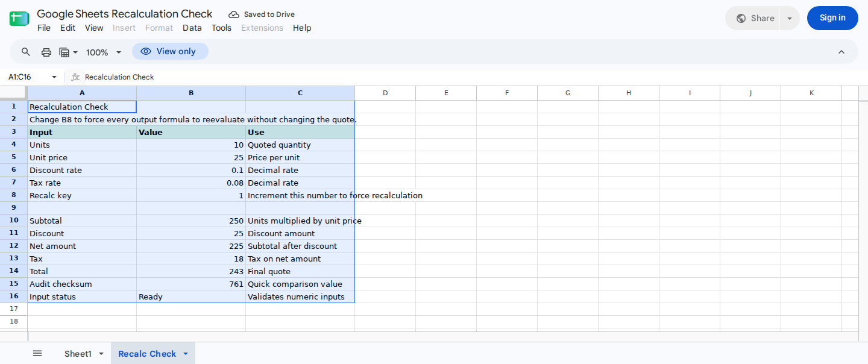Click the search magnifier icon in toolbar

pyautogui.click(x=26, y=52)
